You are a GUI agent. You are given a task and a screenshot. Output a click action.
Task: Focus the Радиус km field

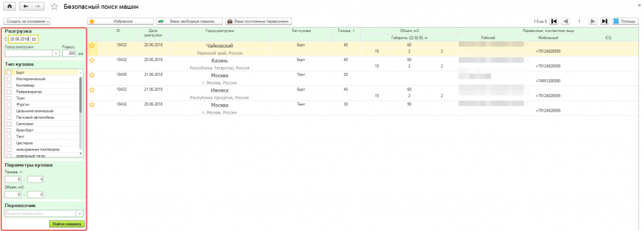click(x=69, y=53)
